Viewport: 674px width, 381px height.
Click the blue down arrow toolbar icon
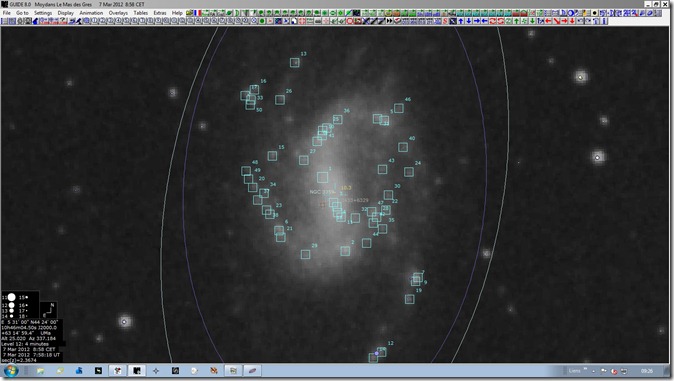point(469,21)
